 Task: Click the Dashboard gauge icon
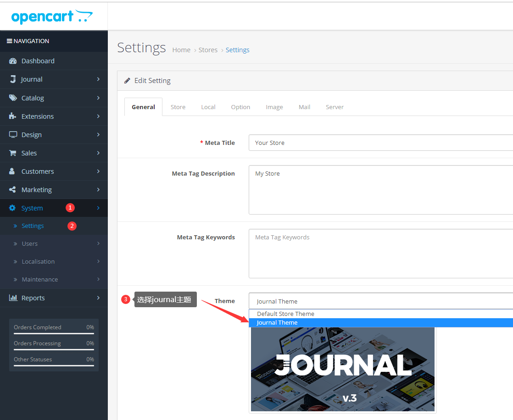(13, 61)
